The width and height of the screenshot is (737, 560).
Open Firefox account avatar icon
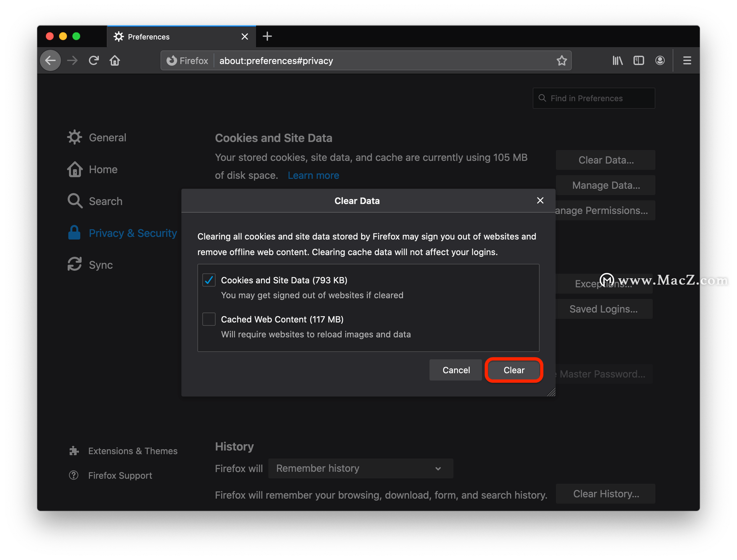660,61
